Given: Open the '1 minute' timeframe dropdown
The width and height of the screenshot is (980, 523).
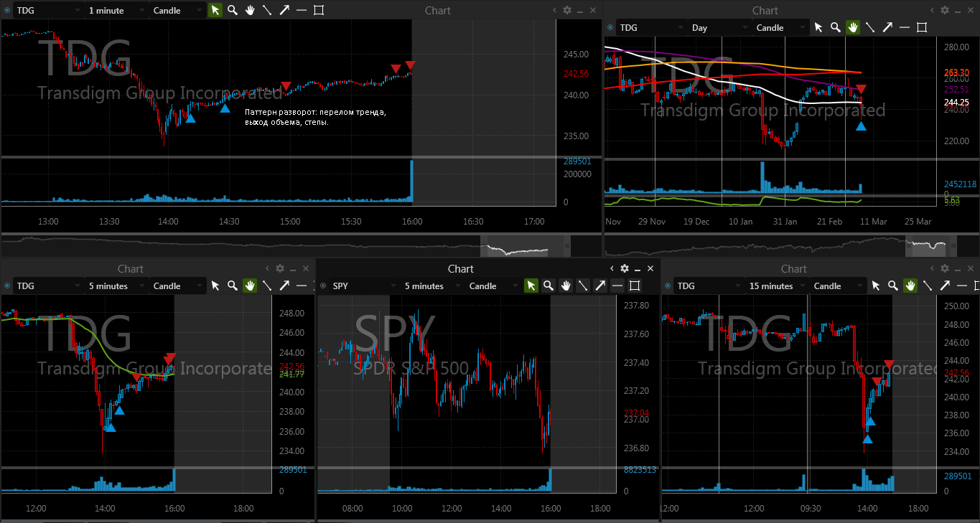Looking at the screenshot, I should pyautogui.click(x=118, y=10).
